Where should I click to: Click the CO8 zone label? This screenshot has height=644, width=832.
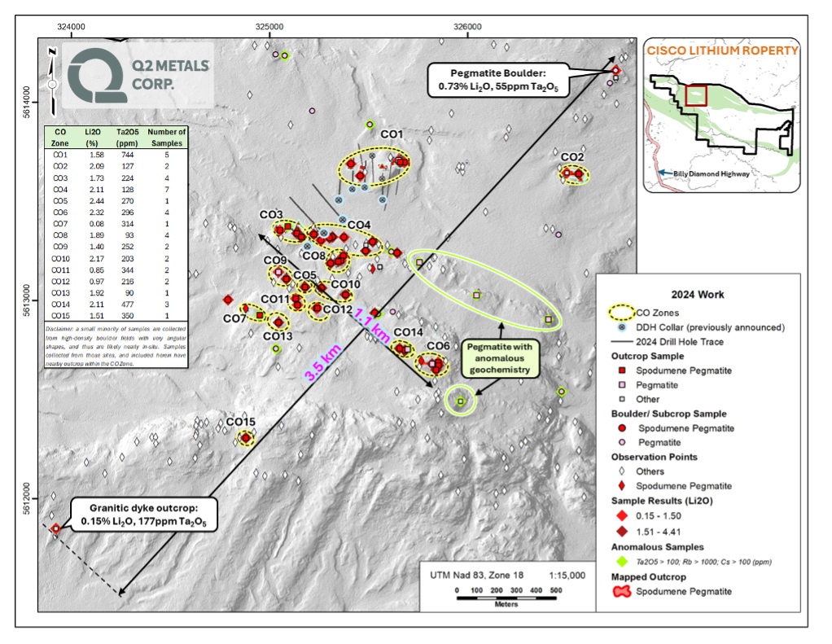coord(313,255)
